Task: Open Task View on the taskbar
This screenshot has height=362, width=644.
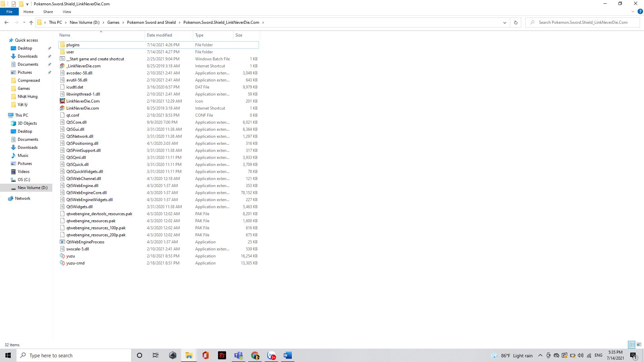Action: pyautogui.click(x=156, y=355)
